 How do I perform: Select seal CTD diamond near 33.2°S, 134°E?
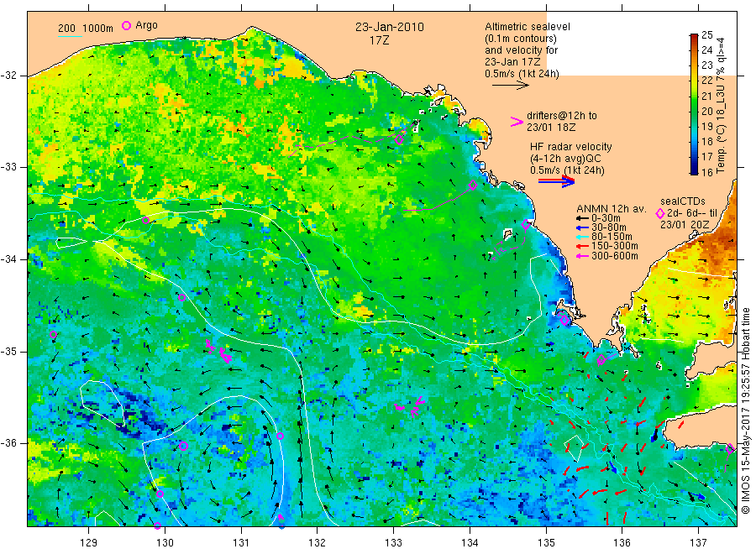tap(473, 185)
